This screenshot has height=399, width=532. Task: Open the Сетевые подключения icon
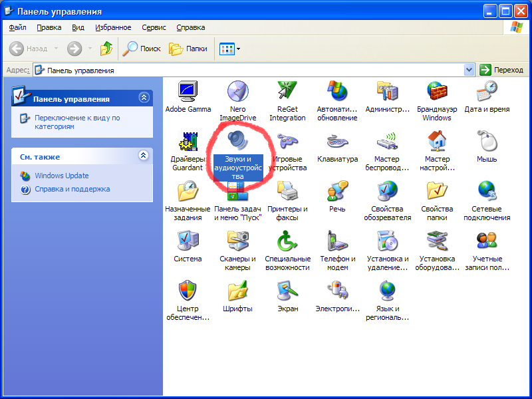tap(487, 191)
